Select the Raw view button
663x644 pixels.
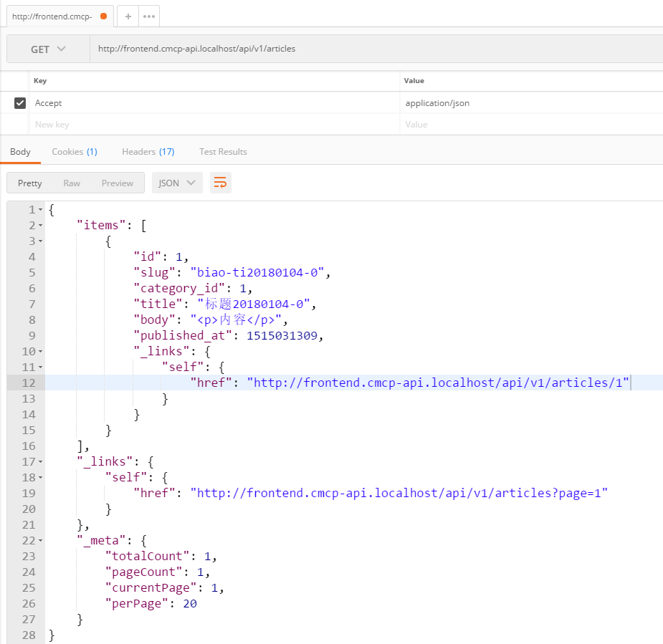click(72, 183)
